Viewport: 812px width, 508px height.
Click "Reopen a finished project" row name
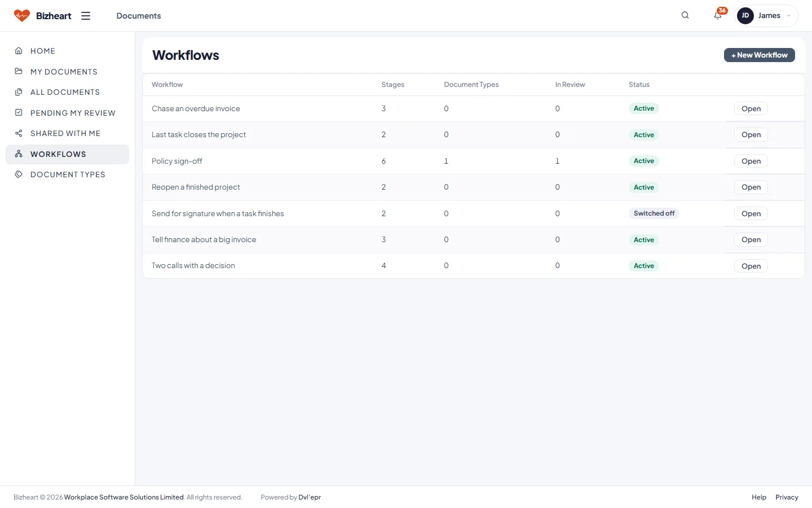[196, 187]
